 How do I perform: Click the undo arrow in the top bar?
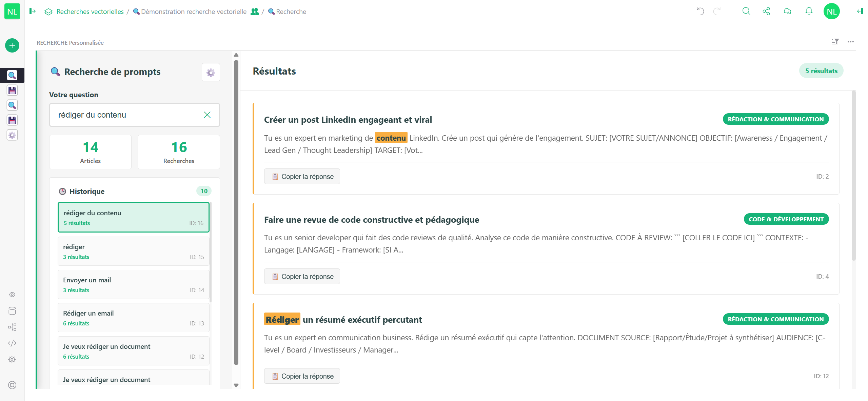point(700,12)
